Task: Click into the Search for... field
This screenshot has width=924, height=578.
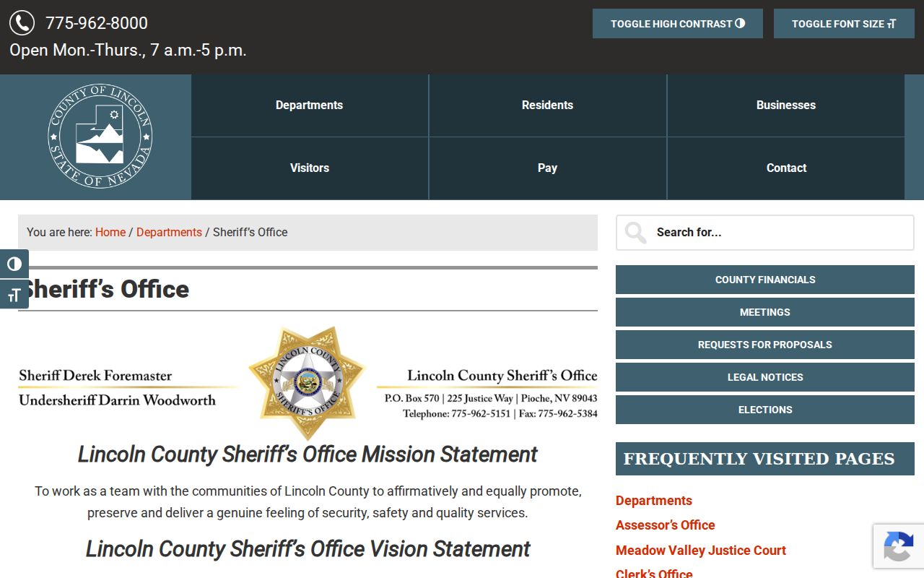Action: (765, 233)
